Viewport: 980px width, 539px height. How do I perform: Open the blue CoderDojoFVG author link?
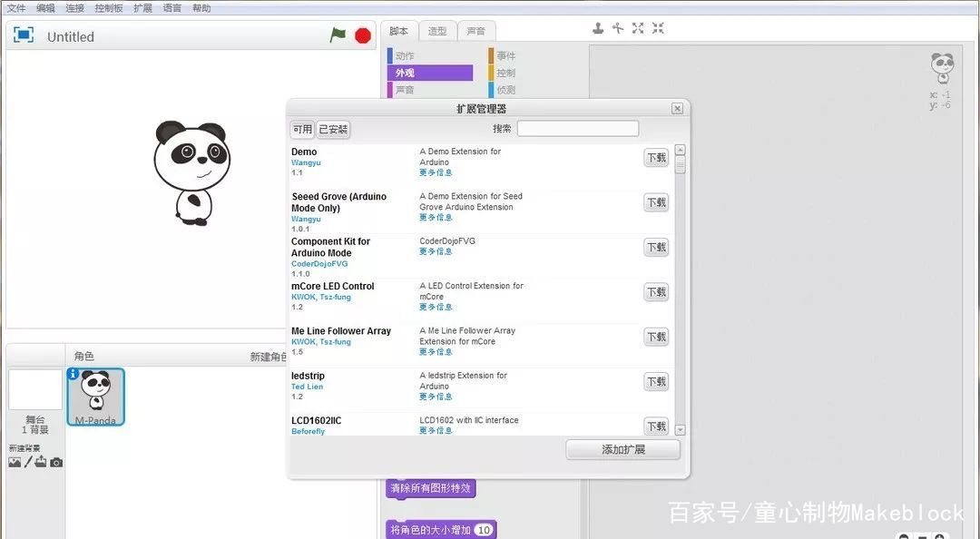[x=319, y=264]
